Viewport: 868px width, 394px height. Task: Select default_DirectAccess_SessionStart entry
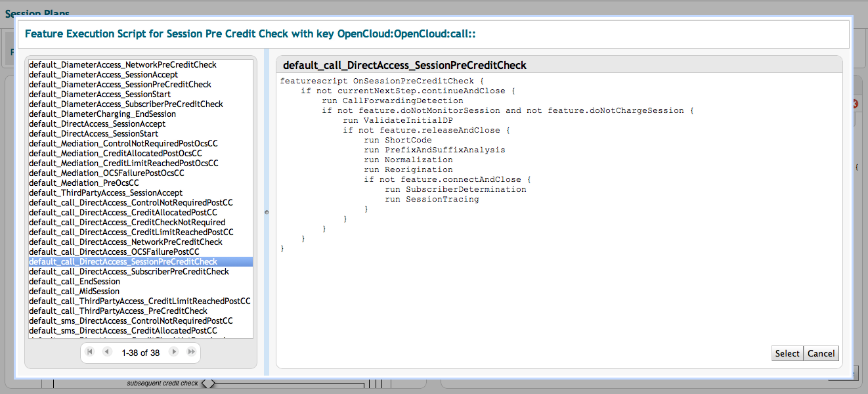93,134
